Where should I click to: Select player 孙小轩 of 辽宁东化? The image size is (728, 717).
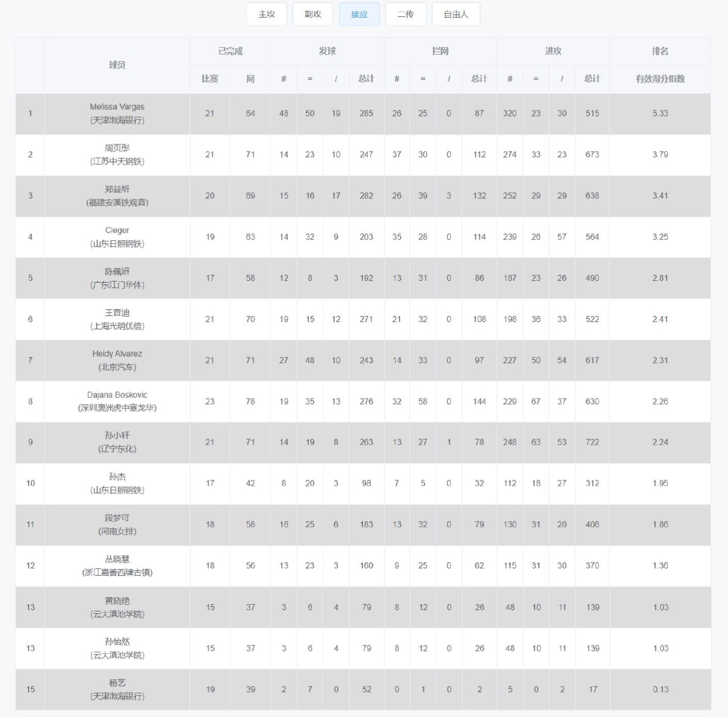pyautogui.click(x=363, y=442)
